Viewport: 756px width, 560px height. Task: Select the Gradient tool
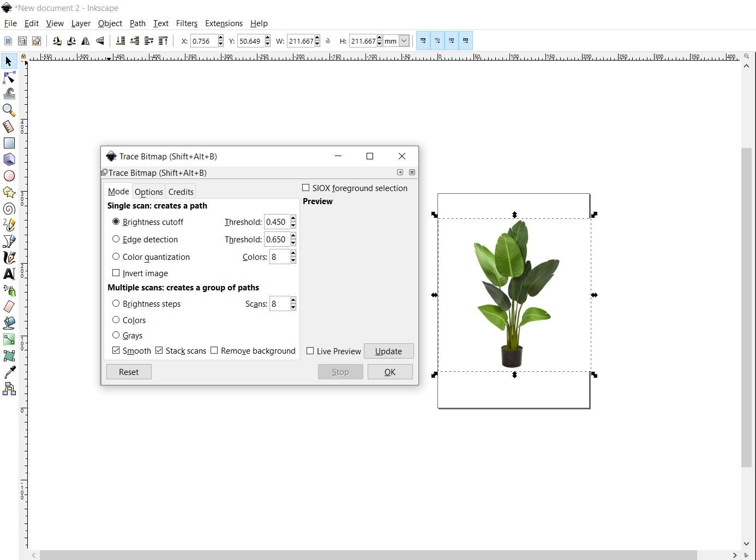click(x=9, y=339)
